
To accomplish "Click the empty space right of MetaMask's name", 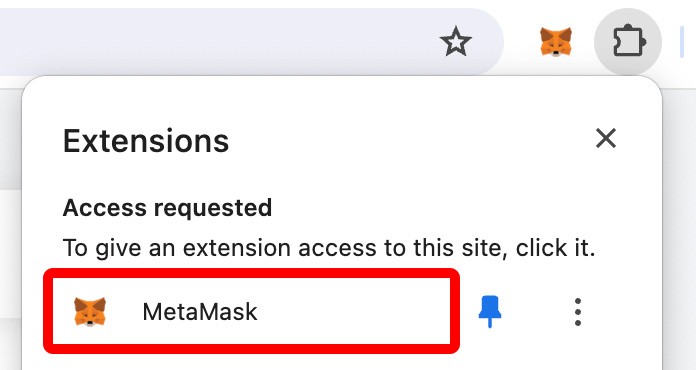I will point(355,312).
